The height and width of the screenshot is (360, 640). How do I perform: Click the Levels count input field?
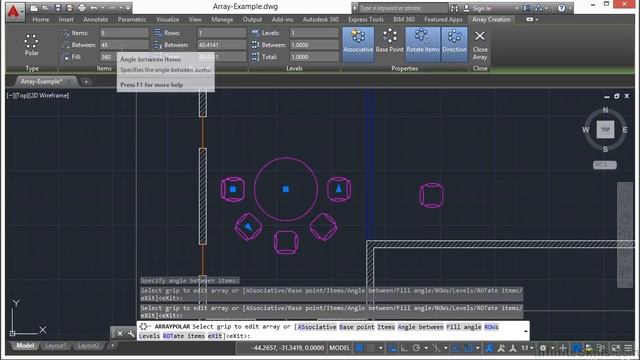(314, 33)
